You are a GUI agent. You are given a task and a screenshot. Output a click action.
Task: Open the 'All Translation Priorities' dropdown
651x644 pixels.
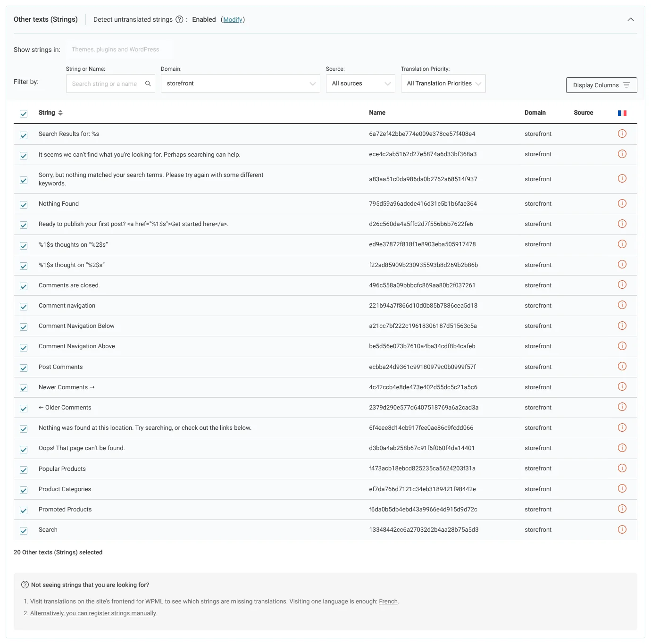click(x=443, y=84)
